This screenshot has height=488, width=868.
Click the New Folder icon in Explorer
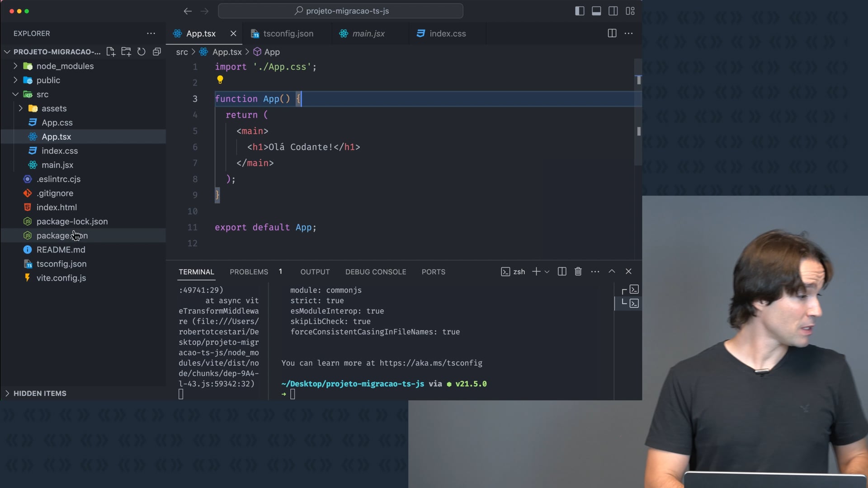[126, 52]
